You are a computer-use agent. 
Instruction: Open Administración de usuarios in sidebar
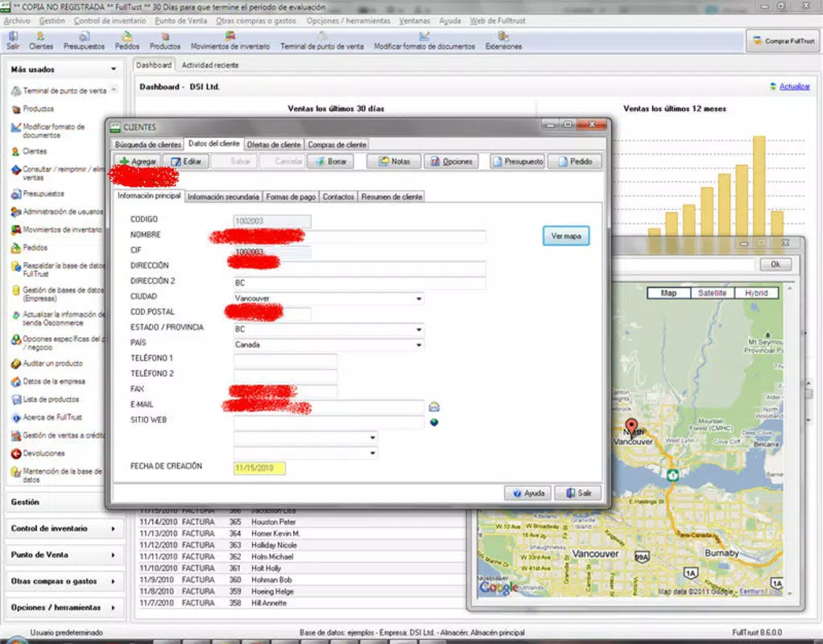tap(57, 212)
